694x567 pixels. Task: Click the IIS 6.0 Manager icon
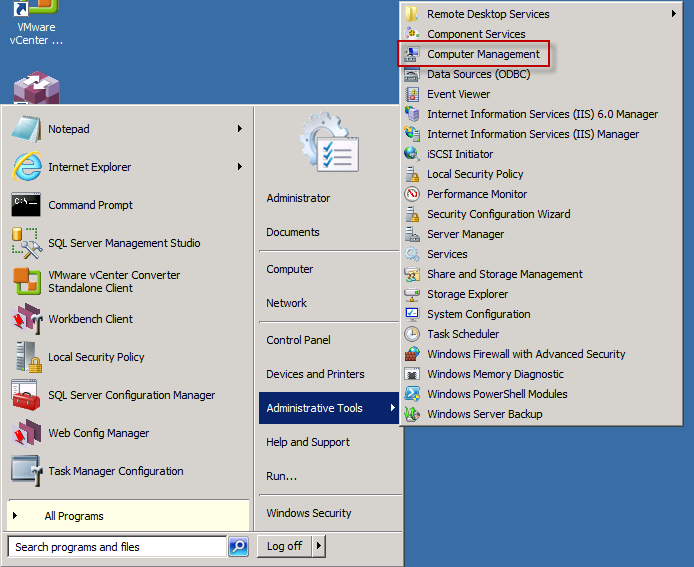[412, 114]
